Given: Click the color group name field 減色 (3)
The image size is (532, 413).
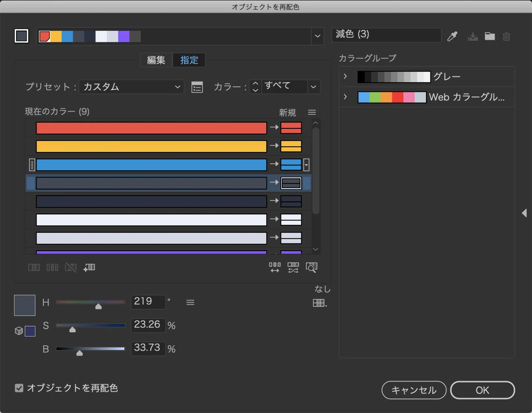Looking at the screenshot, I should click(x=386, y=35).
